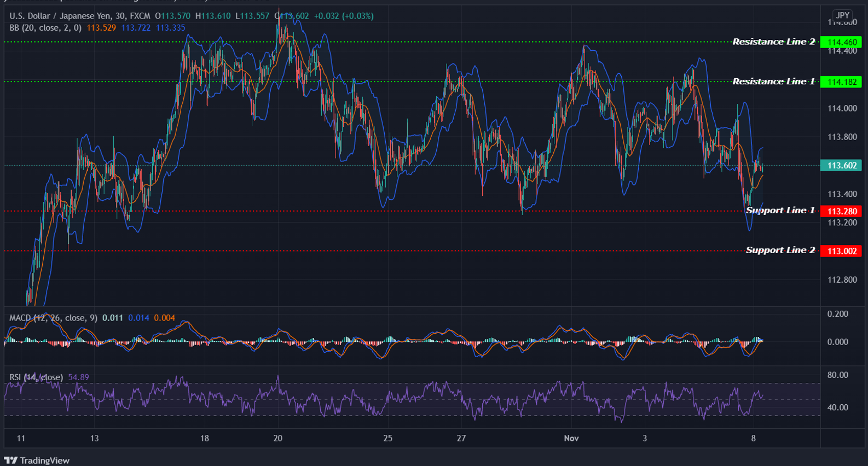Click the 113.800 price scale tick

point(842,137)
